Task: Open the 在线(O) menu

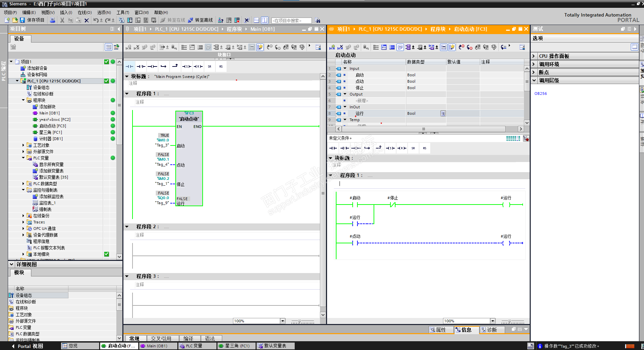Action: (x=84, y=12)
